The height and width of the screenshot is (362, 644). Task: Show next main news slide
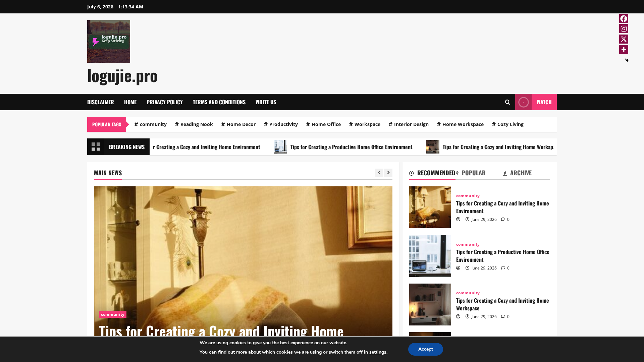tap(388, 173)
